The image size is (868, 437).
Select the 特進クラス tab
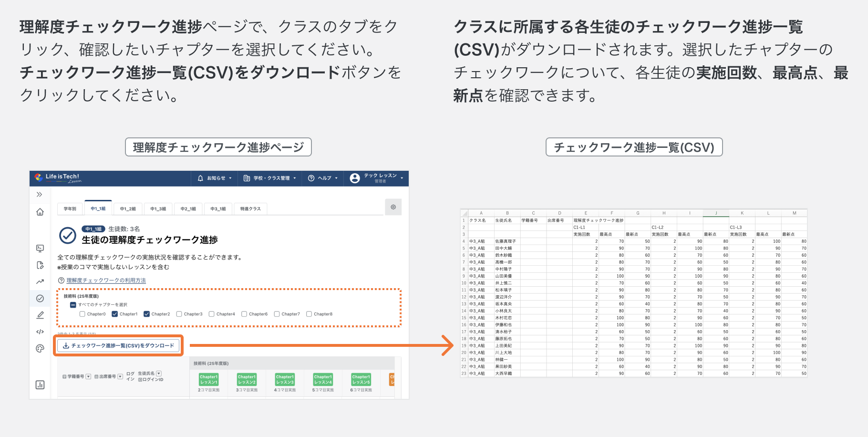point(250,208)
